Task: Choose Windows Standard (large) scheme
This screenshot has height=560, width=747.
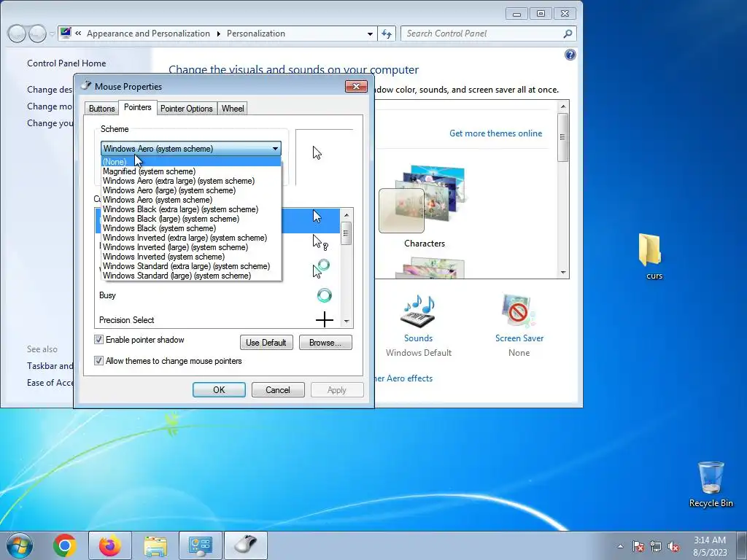Action: tap(191, 276)
